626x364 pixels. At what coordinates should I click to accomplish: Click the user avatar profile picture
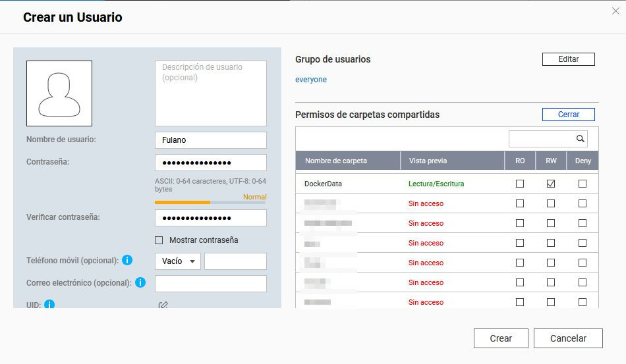(x=59, y=93)
